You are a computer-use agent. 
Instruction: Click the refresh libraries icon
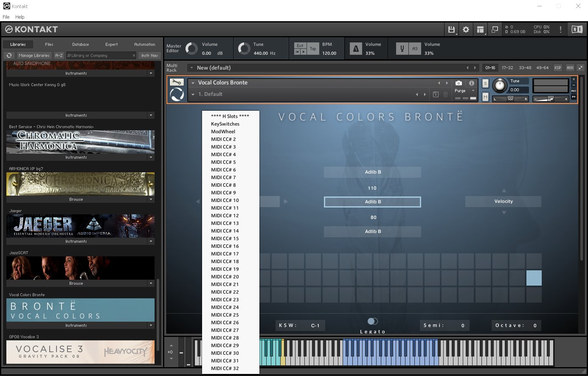point(9,56)
